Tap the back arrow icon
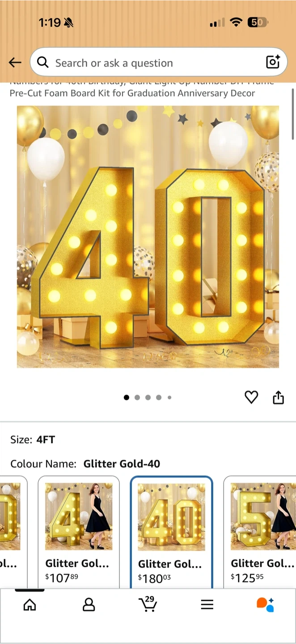 point(15,63)
